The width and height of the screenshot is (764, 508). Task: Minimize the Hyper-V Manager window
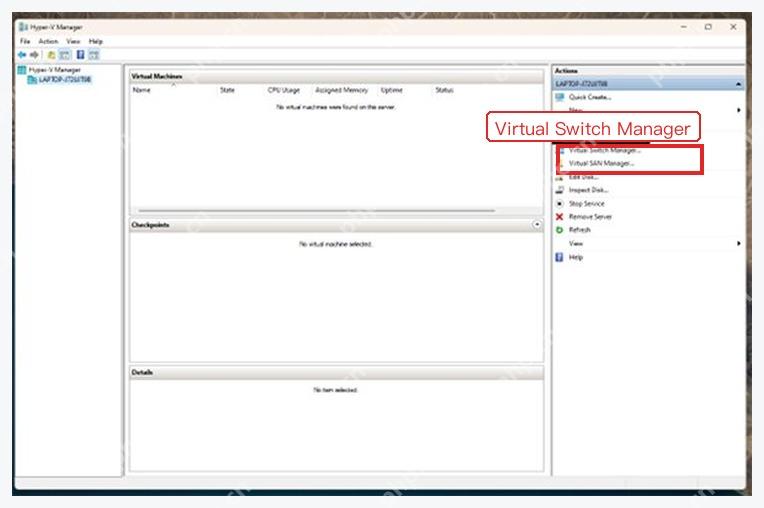pyautogui.click(x=684, y=27)
